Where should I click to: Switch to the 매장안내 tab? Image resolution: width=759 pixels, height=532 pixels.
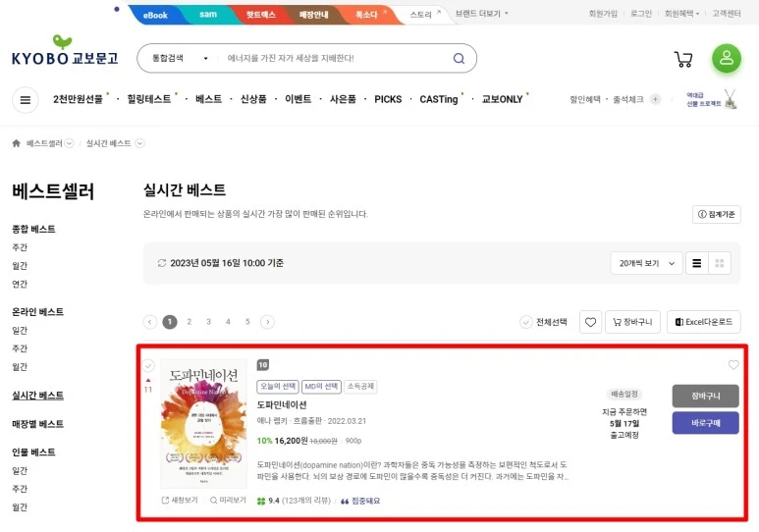(x=313, y=15)
